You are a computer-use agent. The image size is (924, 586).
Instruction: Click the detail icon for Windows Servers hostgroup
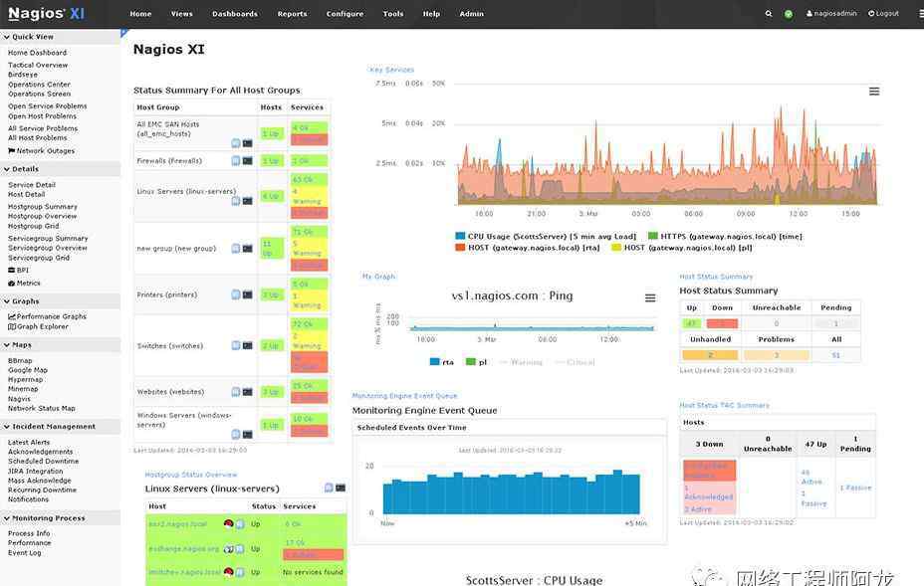(236, 435)
